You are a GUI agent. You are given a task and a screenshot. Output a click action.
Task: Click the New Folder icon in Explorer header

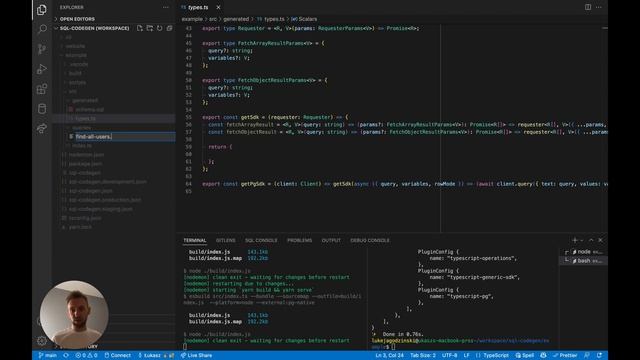tap(150, 28)
